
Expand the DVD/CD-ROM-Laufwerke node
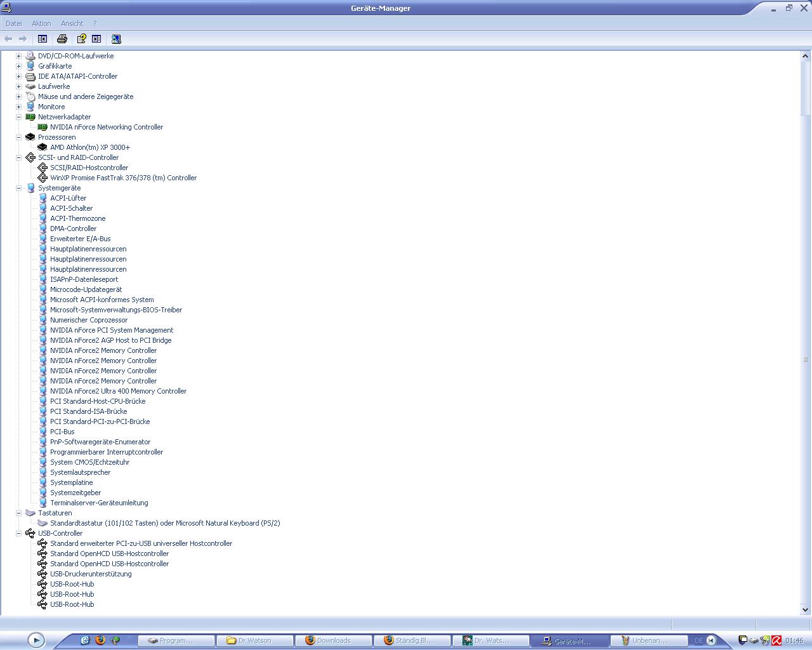tap(18, 56)
